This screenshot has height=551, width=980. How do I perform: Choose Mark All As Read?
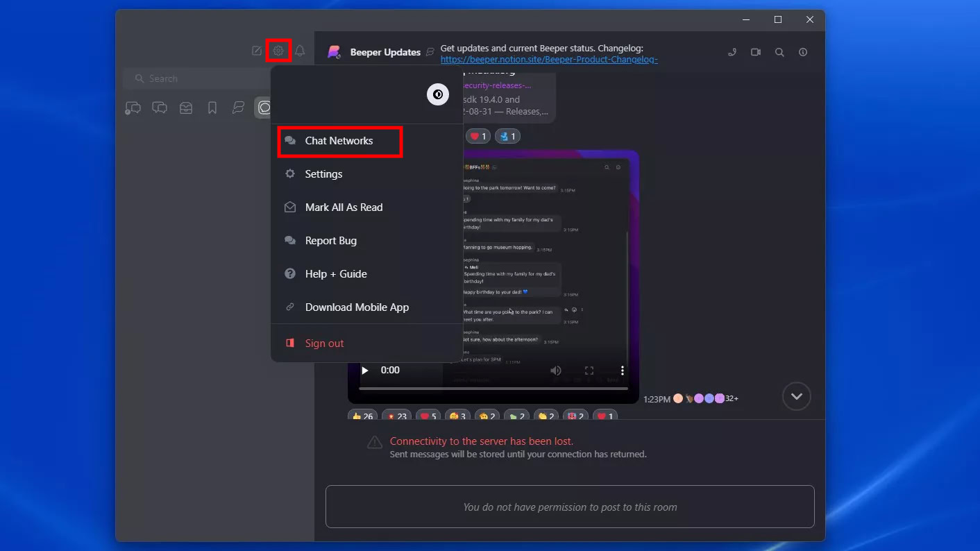coord(366,207)
